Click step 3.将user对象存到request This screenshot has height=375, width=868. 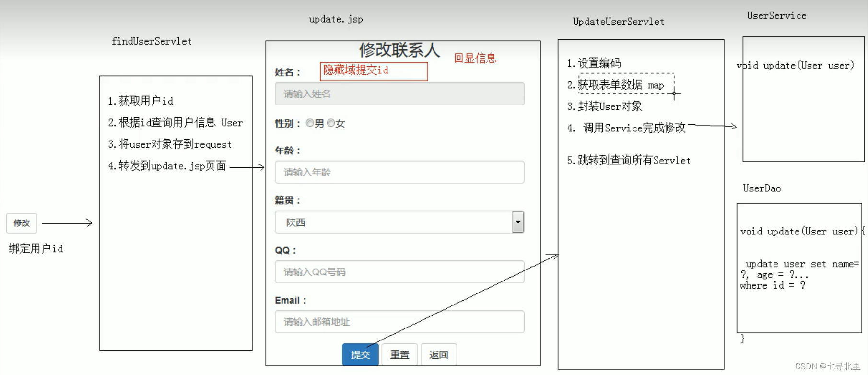pos(169,144)
